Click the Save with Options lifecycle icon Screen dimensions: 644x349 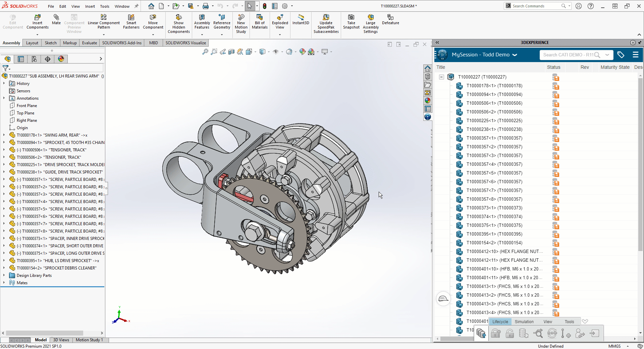click(481, 333)
